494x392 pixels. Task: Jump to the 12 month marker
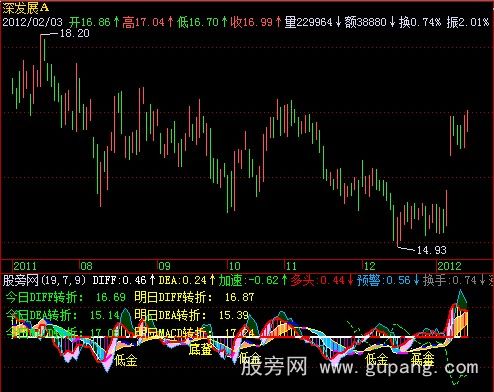[369, 266]
